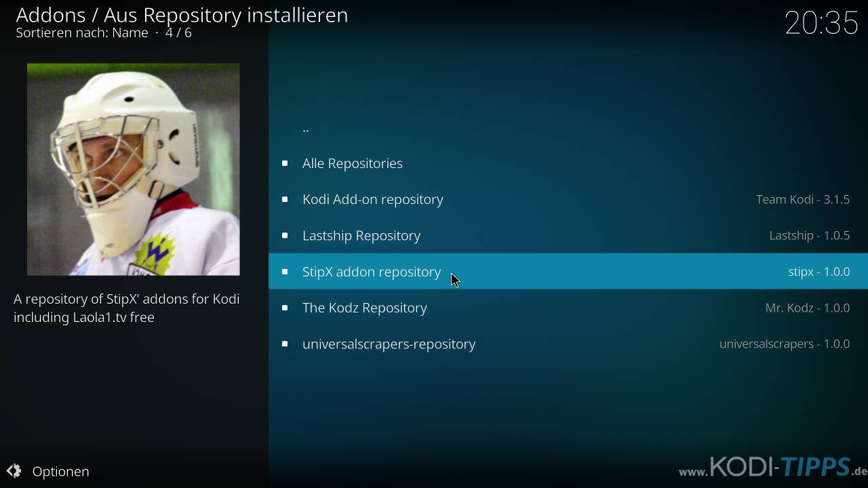Open Lastship Repository entry
This screenshot has height=488, width=868.
(568, 235)
